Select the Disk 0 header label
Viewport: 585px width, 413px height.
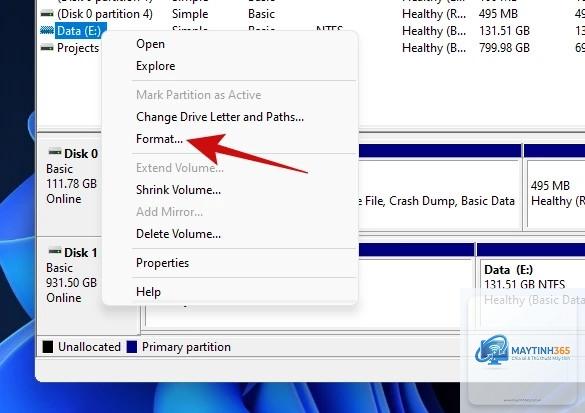click(x=81, y=153)
